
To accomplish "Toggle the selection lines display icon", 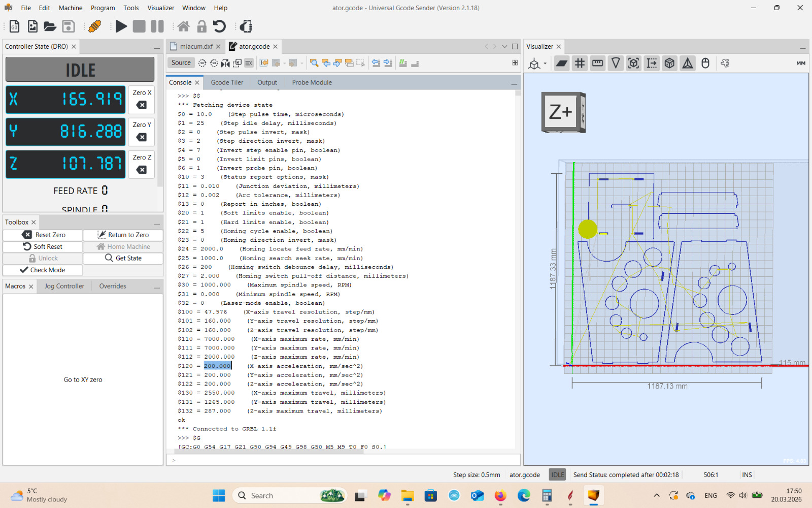I will pos(652,63).
